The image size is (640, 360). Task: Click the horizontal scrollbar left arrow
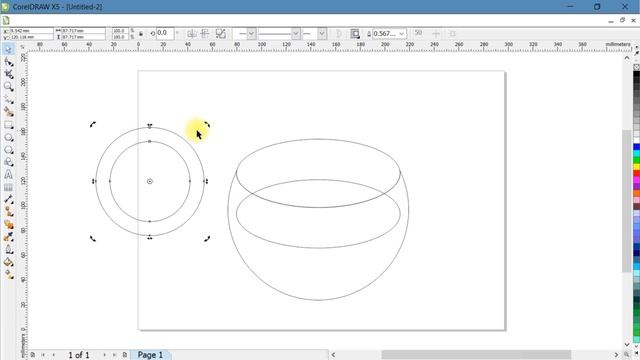coord(333,355)
